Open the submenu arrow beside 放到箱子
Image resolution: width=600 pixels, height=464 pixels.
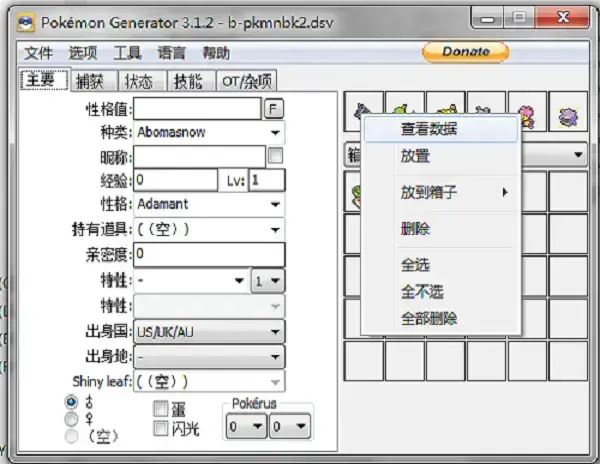(505, 192)
